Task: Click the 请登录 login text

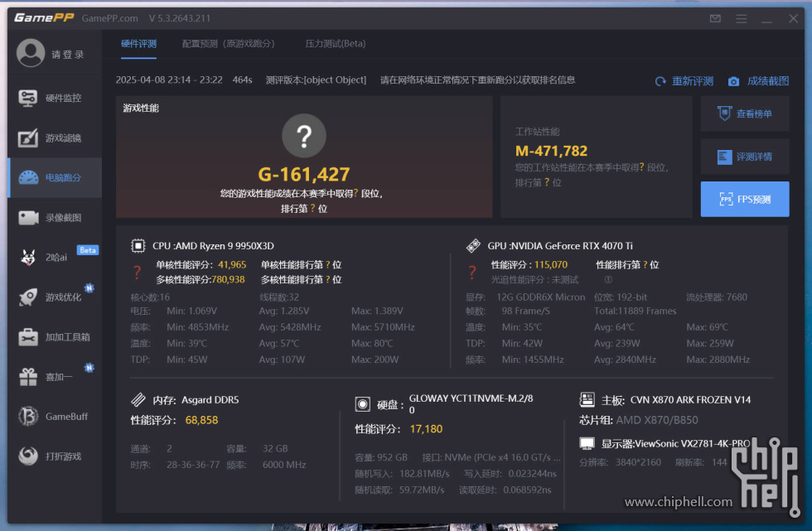Action: (x=67, y=55)
